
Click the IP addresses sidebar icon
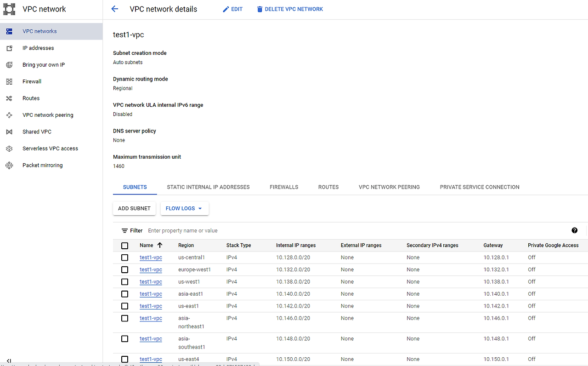coord(9,48)
